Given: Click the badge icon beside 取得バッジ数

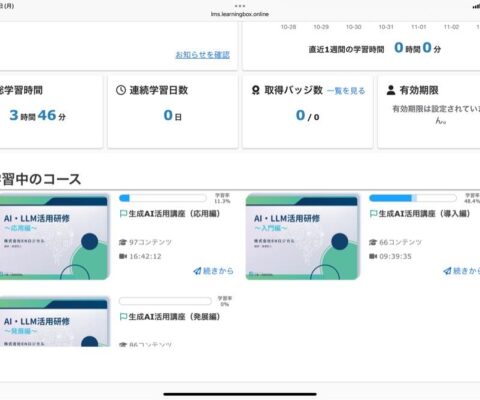Looking at the screenshot, I should (256, 90).
